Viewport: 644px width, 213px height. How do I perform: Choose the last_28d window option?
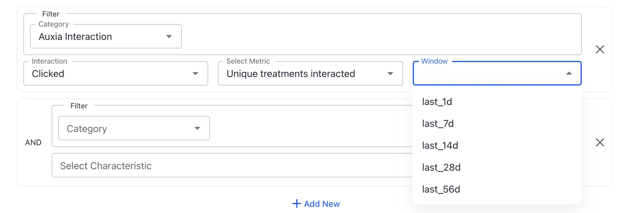coord(497,167)
